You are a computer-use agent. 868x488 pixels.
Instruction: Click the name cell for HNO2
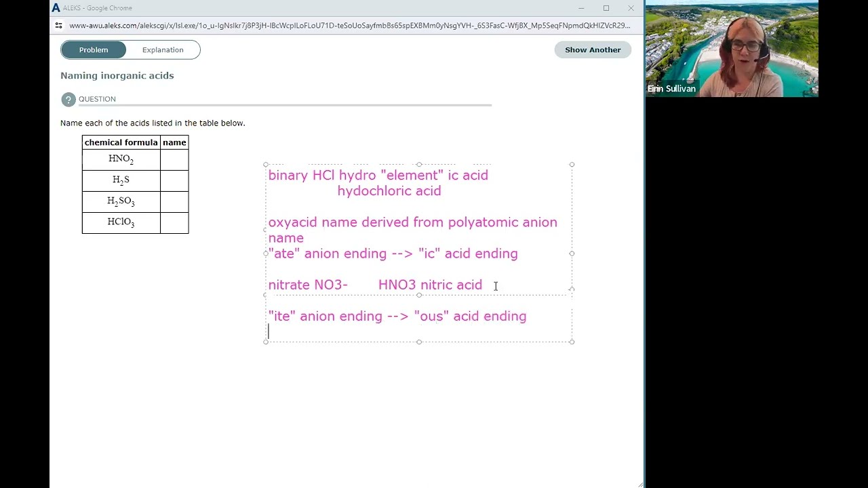(x=174, y=159)
